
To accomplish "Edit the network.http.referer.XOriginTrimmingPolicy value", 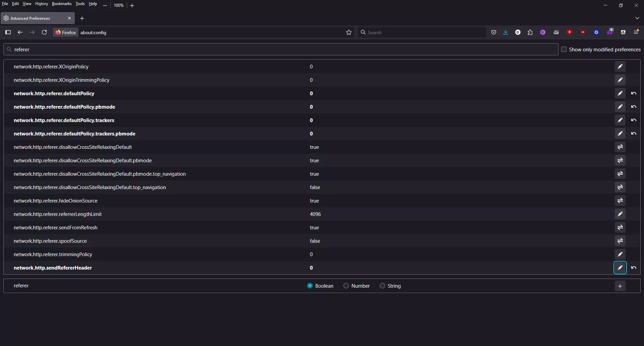I will click(620, 80).
